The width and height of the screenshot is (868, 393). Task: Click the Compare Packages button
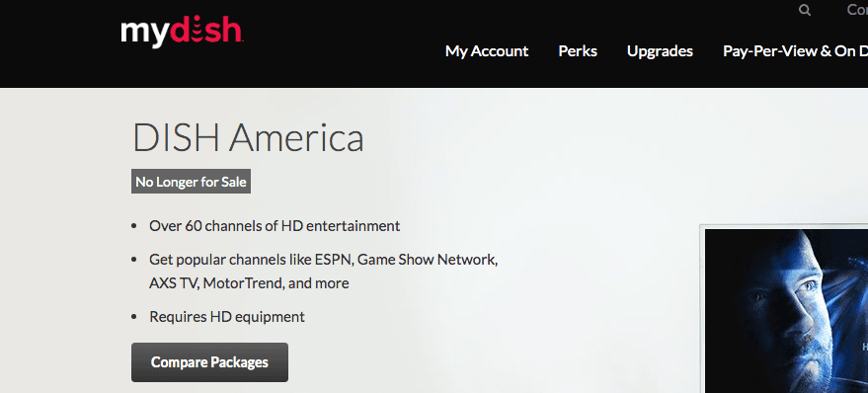[209, 362]
